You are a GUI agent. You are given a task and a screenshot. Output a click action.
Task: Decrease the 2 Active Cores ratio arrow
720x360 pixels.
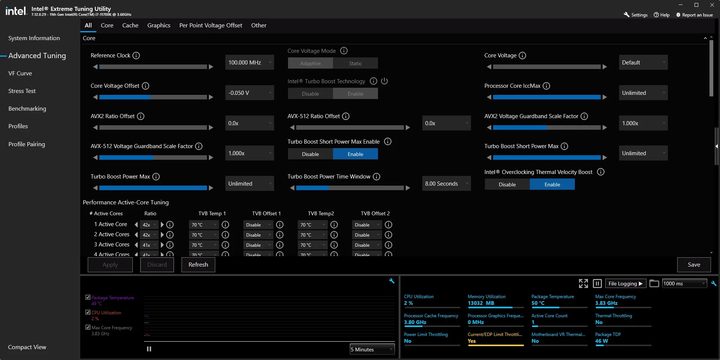[136, 235]
